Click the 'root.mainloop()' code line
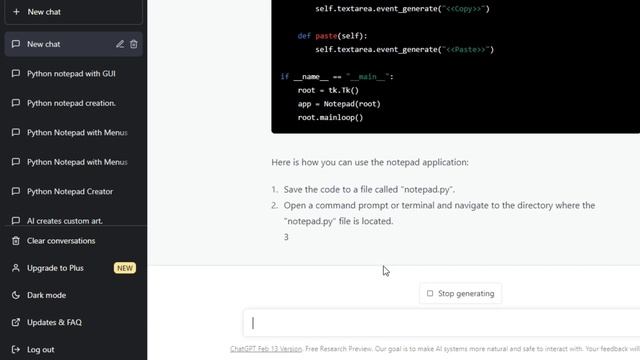 330,118
